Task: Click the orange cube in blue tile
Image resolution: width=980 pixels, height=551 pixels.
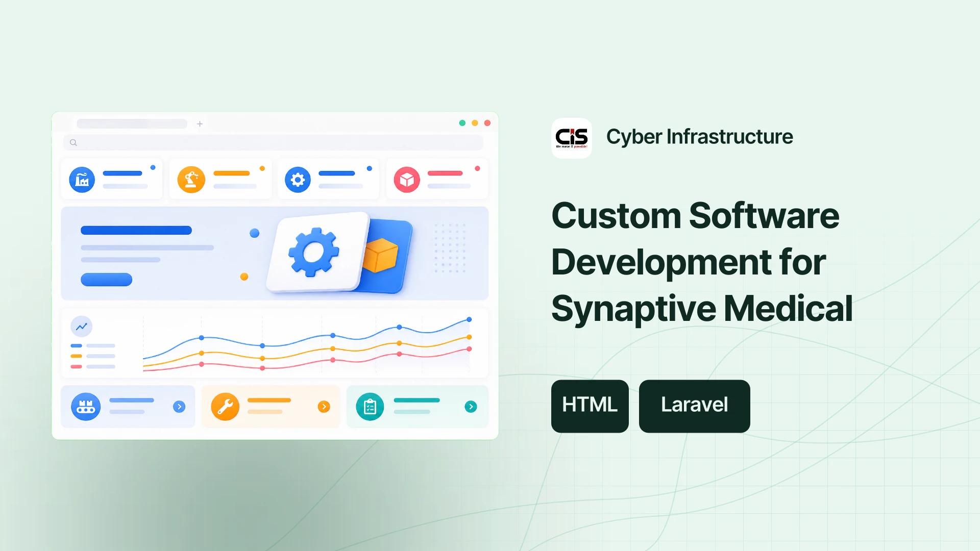Action: point(380,255)
